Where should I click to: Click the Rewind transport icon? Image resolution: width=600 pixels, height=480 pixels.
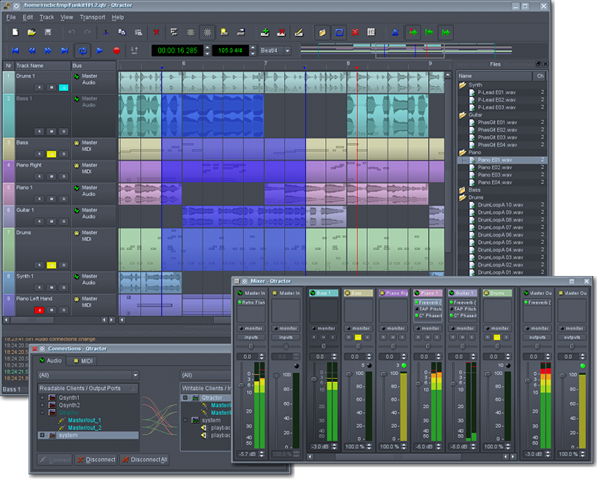(31, 50)
